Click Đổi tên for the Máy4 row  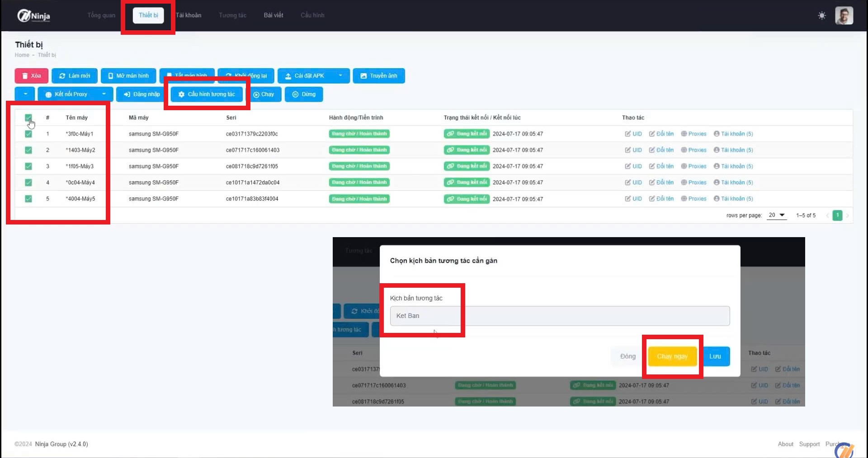tap(661, 182)
